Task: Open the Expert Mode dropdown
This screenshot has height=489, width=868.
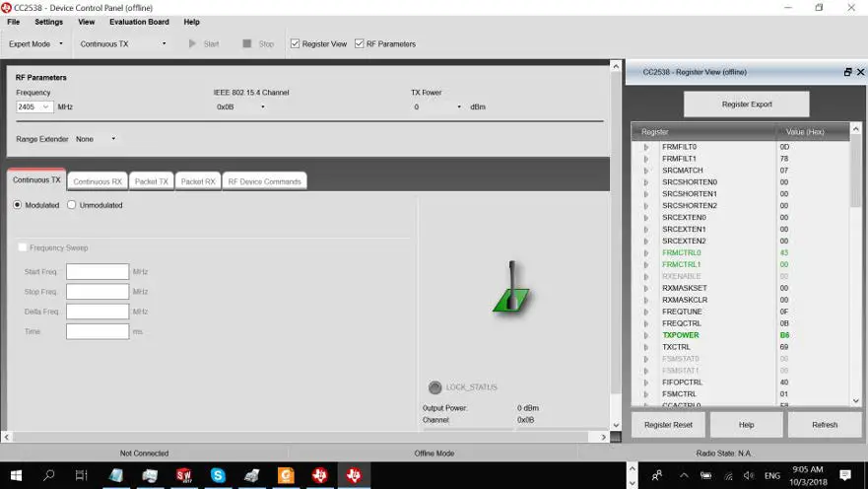Action: click(x=36, y=43)
